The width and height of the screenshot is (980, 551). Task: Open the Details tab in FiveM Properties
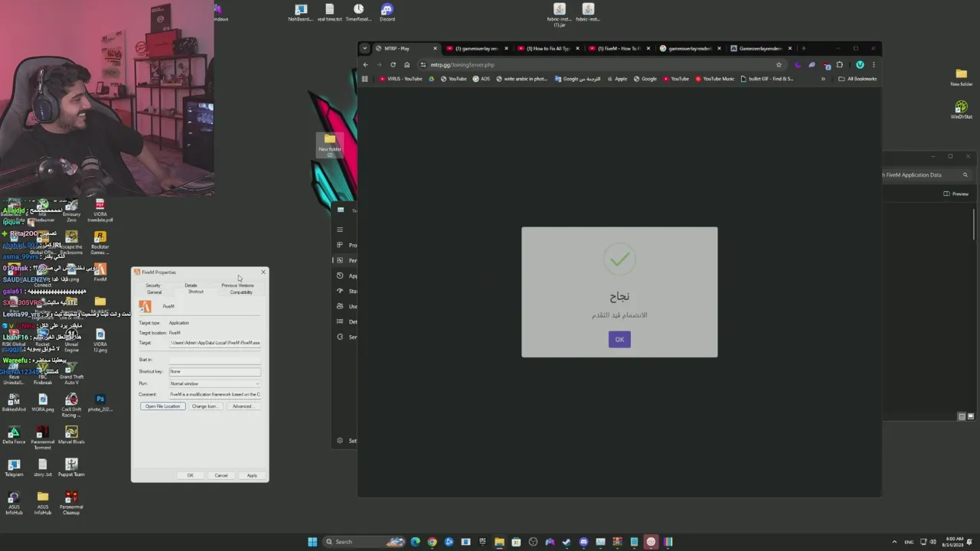click(x=191, y=285)
